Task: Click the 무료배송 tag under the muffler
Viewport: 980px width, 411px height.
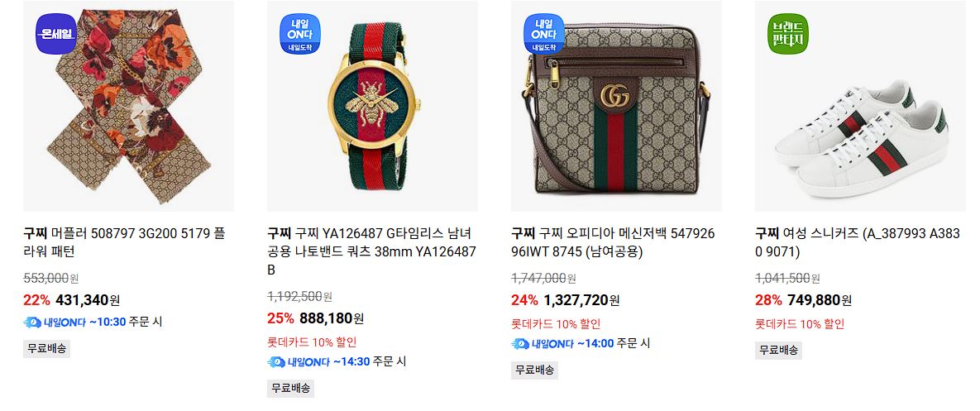Action: pos(47,348)
